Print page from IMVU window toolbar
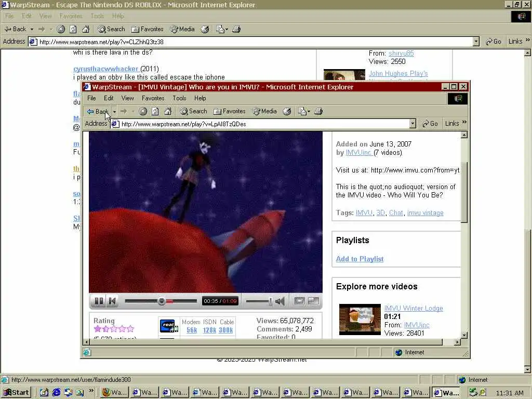This screenshot has height=399, width=532. point(318,111)
